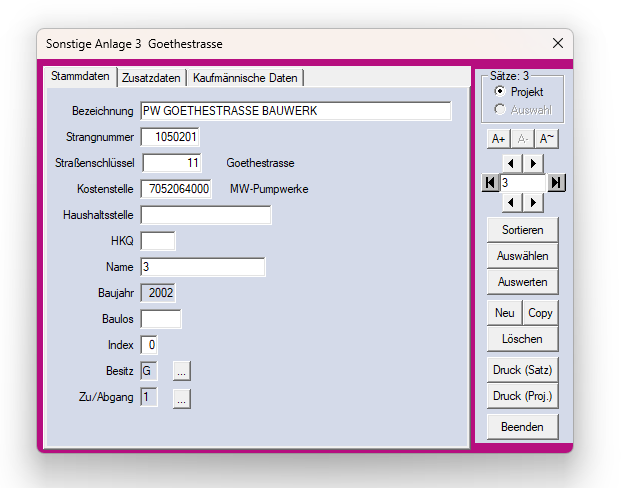The image size is (622, 488).
Task: Click the Auswerten button
Action: coord(522,283)
